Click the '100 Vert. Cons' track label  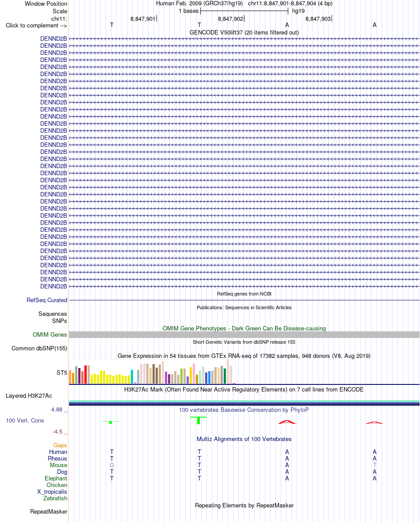click(x=25, y=420)
